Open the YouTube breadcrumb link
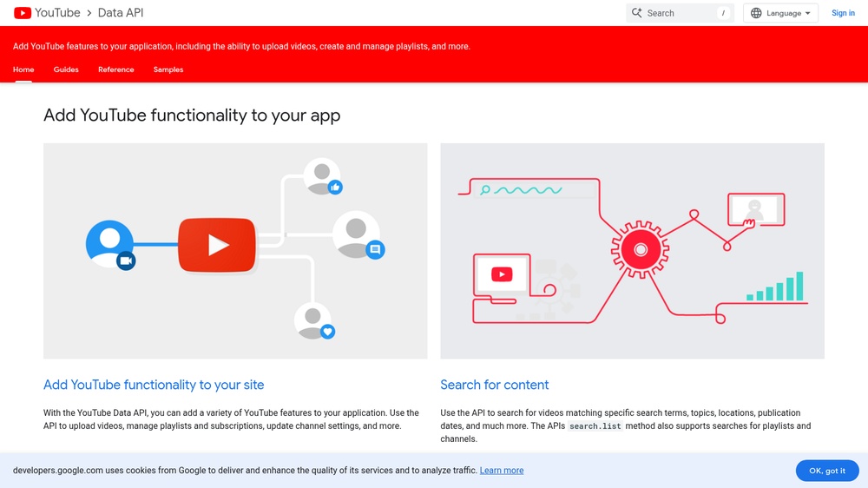Screen dimensions: 868x488 57,13
